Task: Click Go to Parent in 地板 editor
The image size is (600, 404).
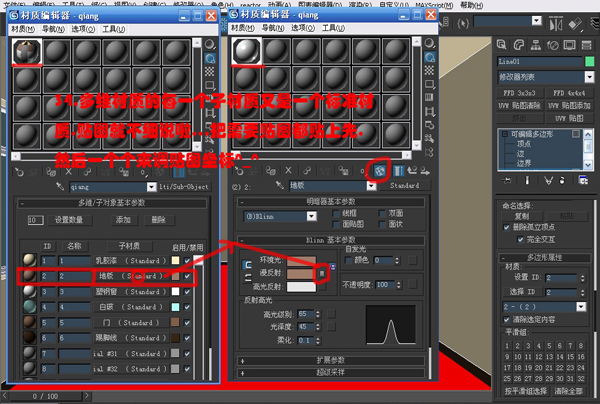Action: 412,171
